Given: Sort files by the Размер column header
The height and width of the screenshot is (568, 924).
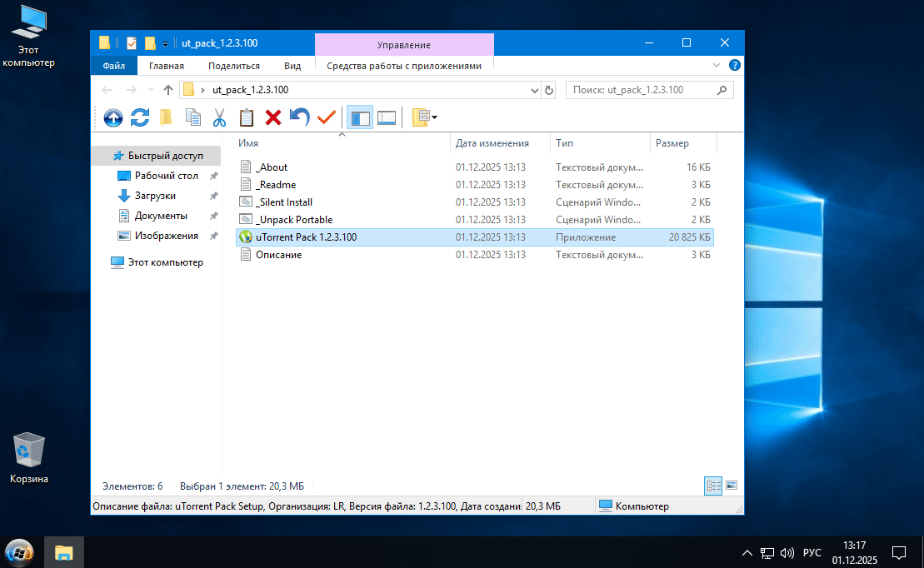Looking at the screenshot, I should click(672, 143).
